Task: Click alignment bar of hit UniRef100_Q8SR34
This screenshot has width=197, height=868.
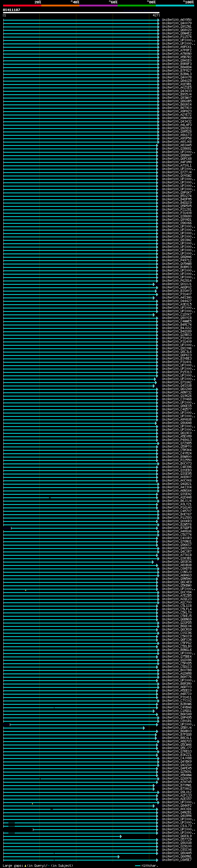Action: (x=78, y=562)
